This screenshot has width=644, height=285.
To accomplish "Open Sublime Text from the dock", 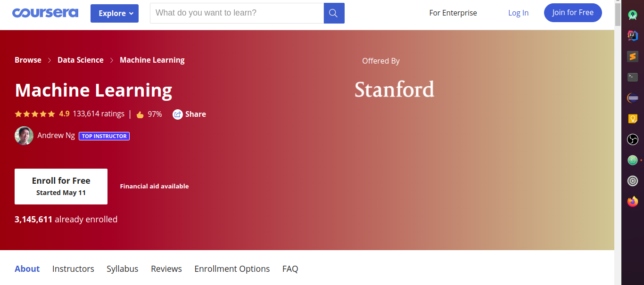I will coord(633,57).
